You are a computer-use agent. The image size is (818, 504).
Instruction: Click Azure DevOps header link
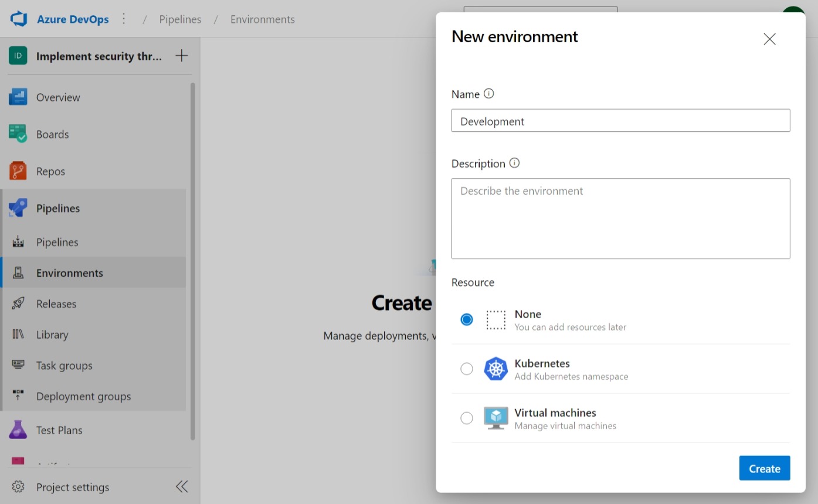pyautogui.click(x=73, y=19)
